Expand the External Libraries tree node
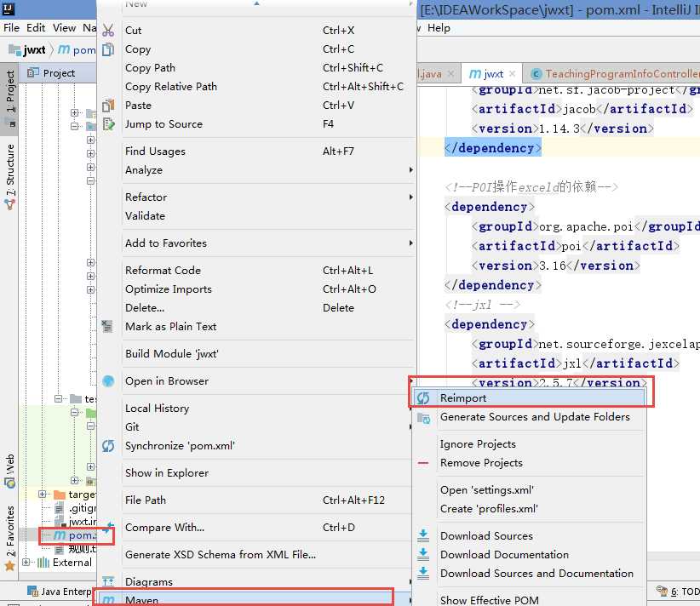 (x=26, y=563)
